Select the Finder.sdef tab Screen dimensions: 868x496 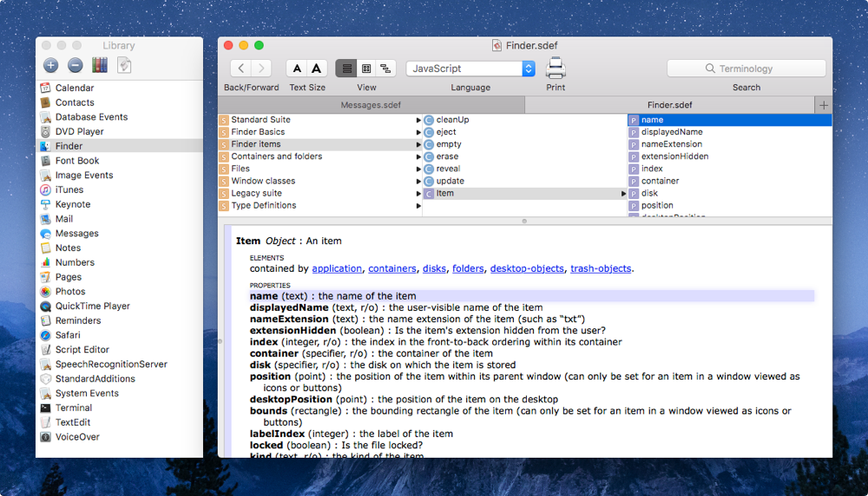coord(669,105)
